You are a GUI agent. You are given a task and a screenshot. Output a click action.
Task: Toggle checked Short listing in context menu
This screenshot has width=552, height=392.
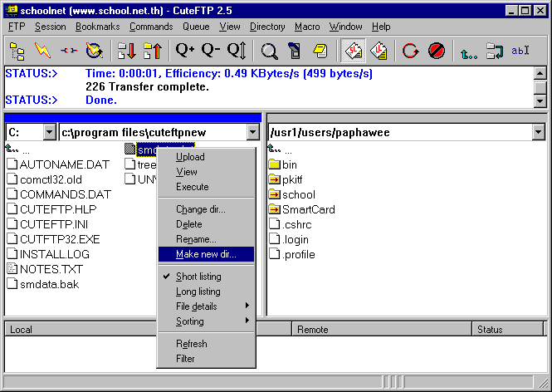(206, 277)
